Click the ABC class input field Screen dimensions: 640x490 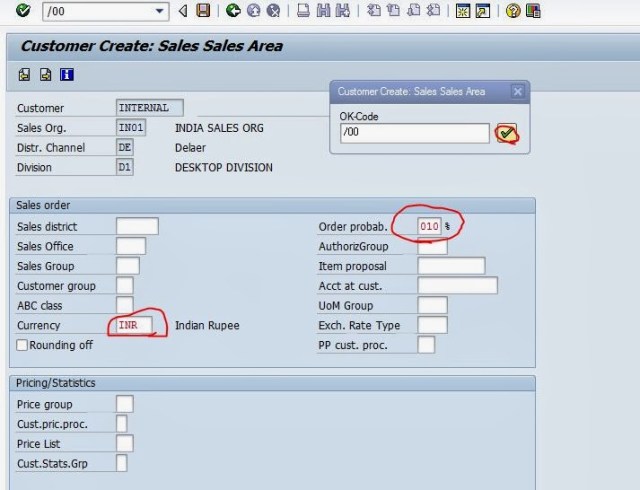125,305
